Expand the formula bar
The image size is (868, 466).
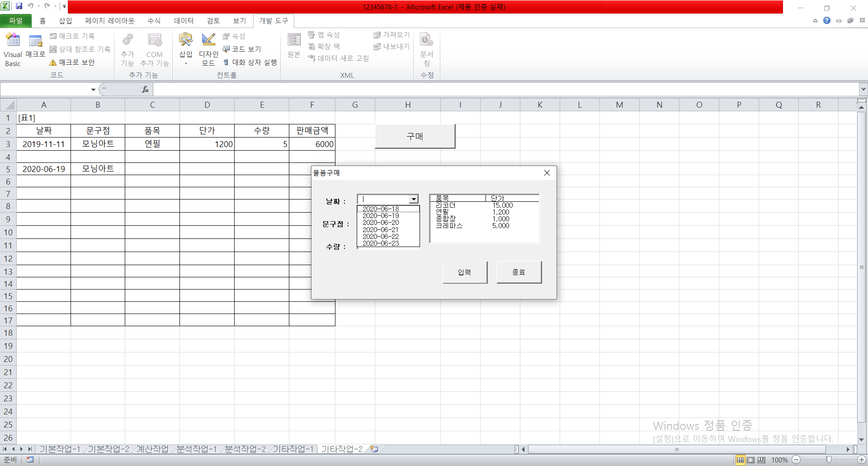[x=863, y=90]
